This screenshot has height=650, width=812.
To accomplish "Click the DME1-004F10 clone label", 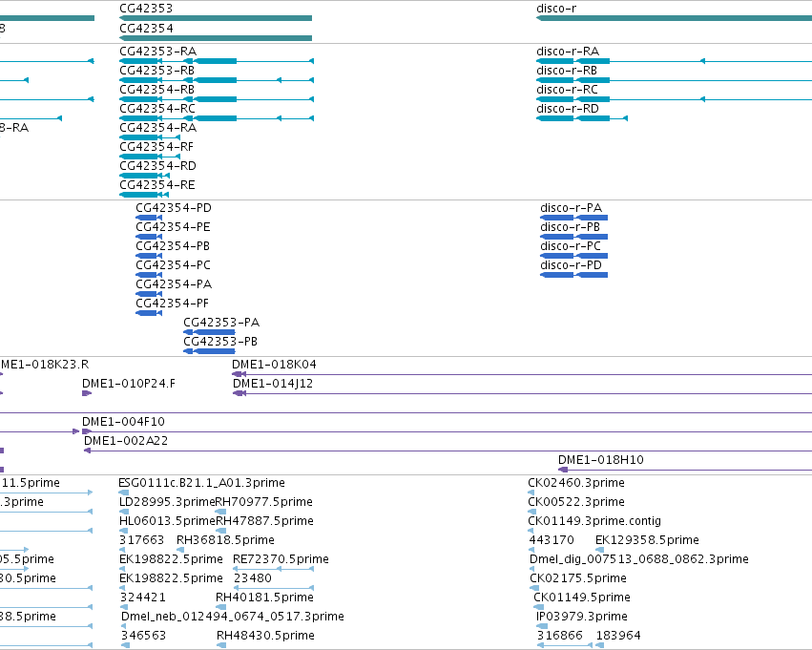I will [123, 422].
